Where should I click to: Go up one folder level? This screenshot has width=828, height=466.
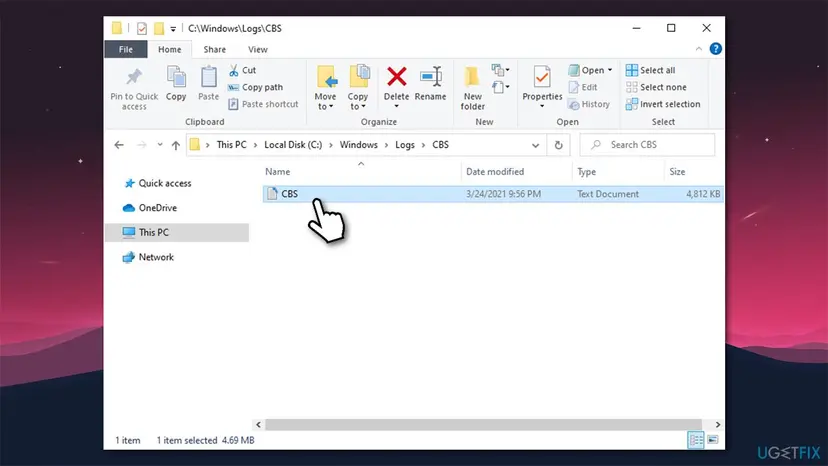(x=176, y=145)
